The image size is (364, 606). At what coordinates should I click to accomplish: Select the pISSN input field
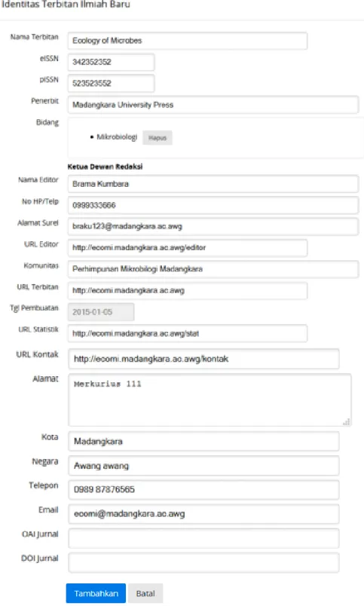[x=112, y=83]
